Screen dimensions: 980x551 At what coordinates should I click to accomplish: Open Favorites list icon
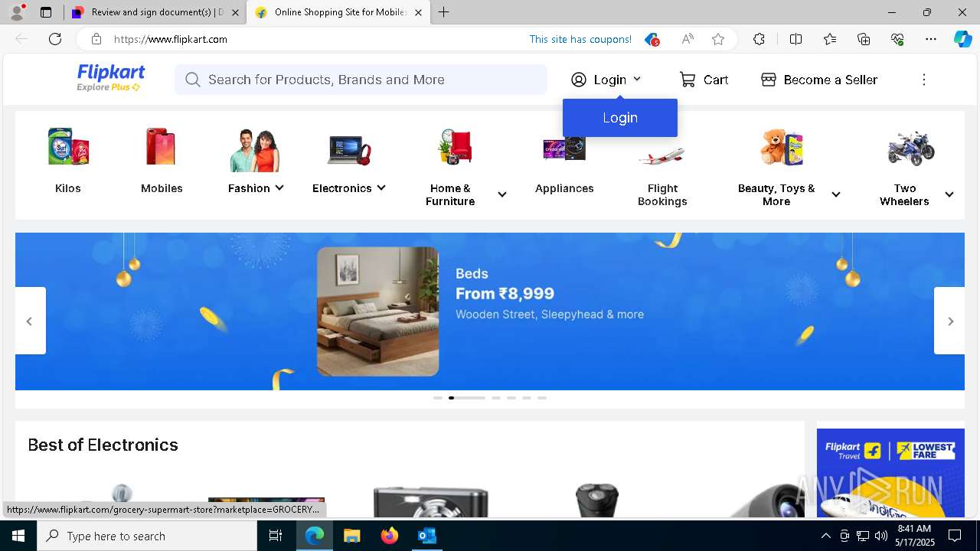[x=830, y=39]
